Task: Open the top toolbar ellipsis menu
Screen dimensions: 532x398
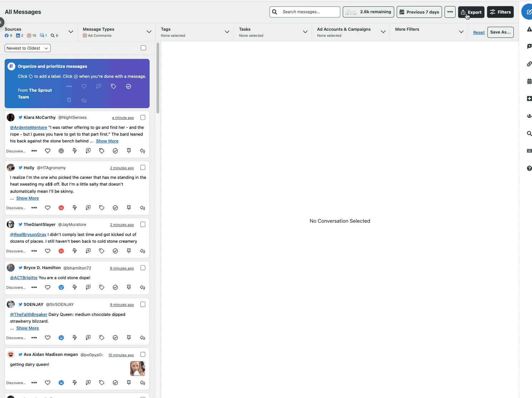Action: click(x=450, y=12)
